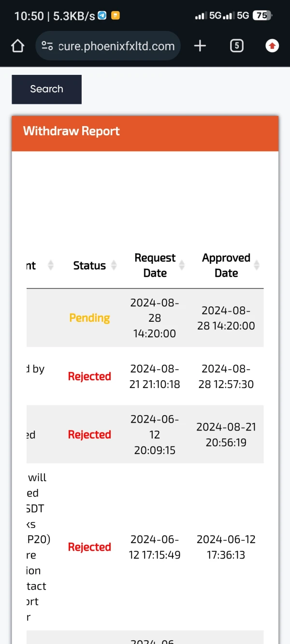Open a new tab with plus icon

click(x=200, y=46)
